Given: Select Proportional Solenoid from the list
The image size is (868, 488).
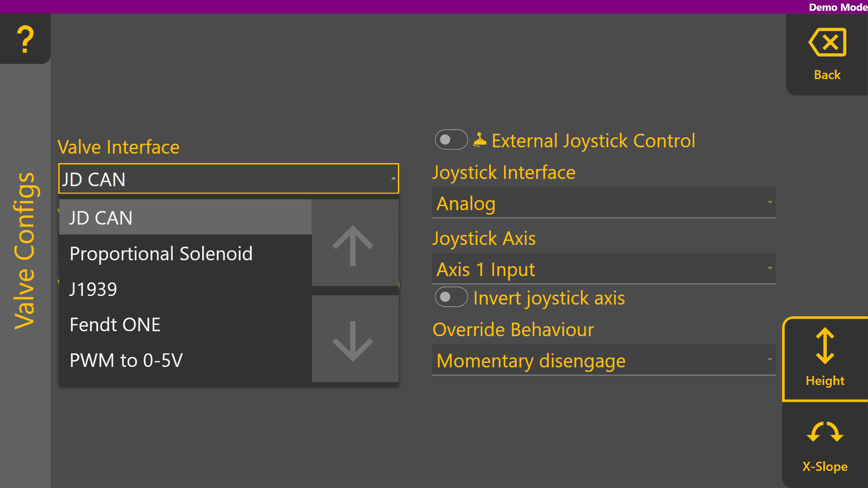Looking at the screenshot, I should 161,254.
